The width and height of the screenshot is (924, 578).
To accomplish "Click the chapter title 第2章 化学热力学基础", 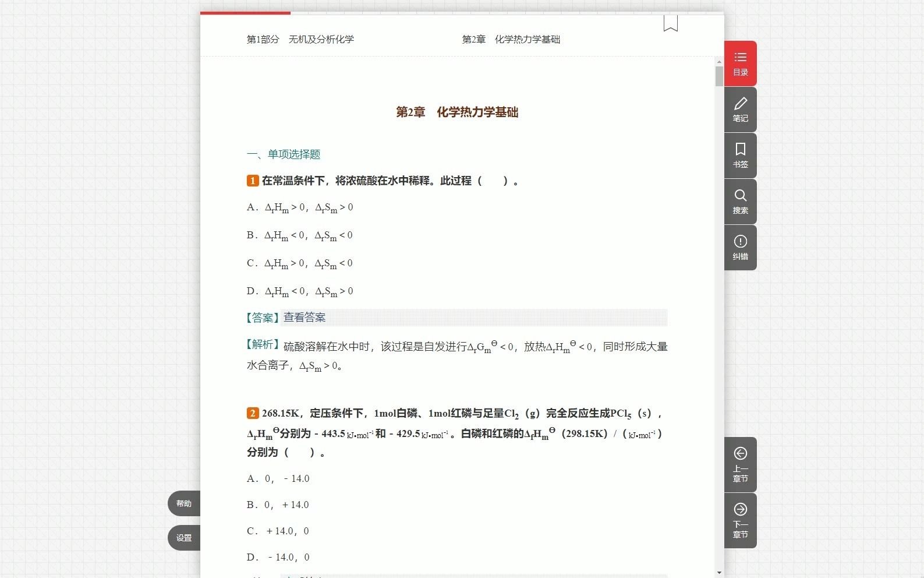I will tap(457, 112).
